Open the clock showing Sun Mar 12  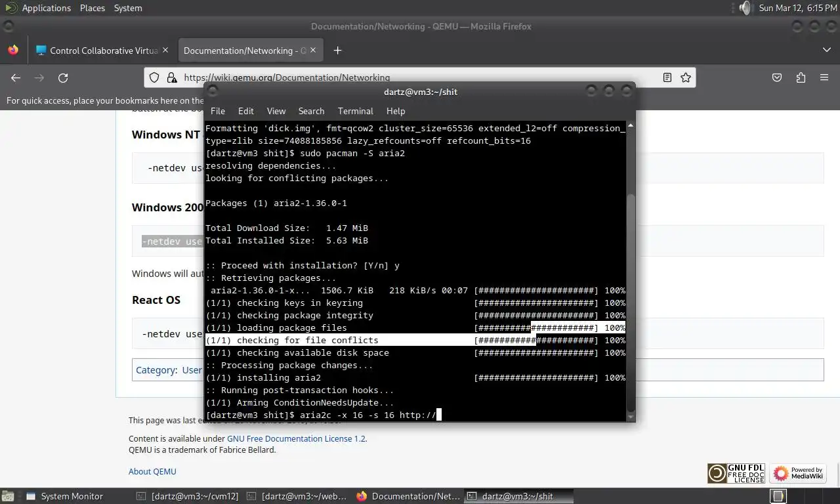[798, 8]
